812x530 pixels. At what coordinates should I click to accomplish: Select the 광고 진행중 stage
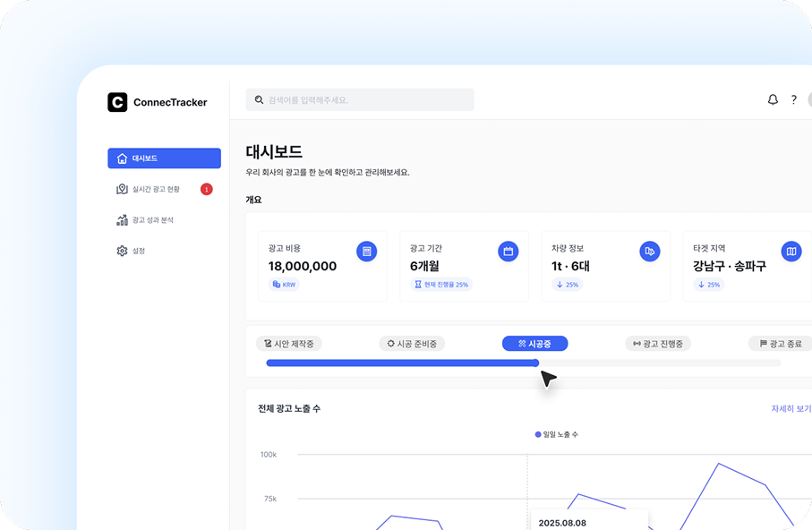pos(658,344)
